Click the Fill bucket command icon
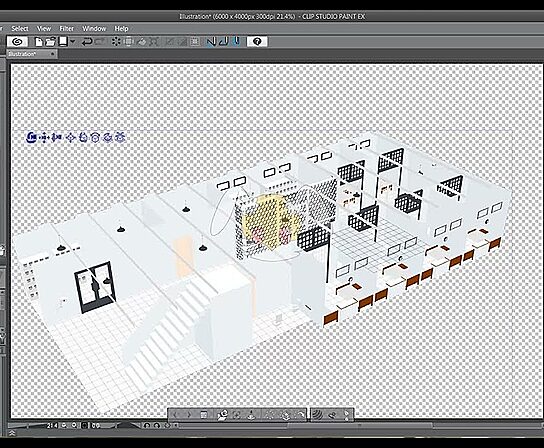The height and width of the screenshot is (448, 544). point(142,42)
